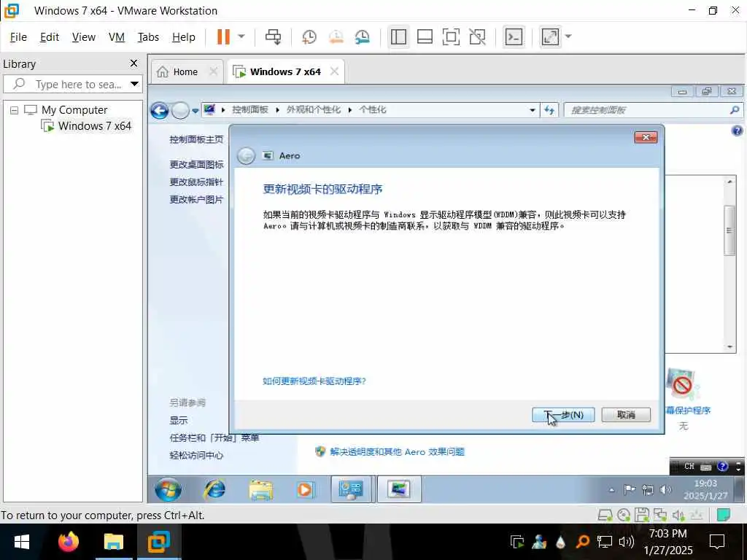Show hidden icons in guest tray

(x=612, y=490)
